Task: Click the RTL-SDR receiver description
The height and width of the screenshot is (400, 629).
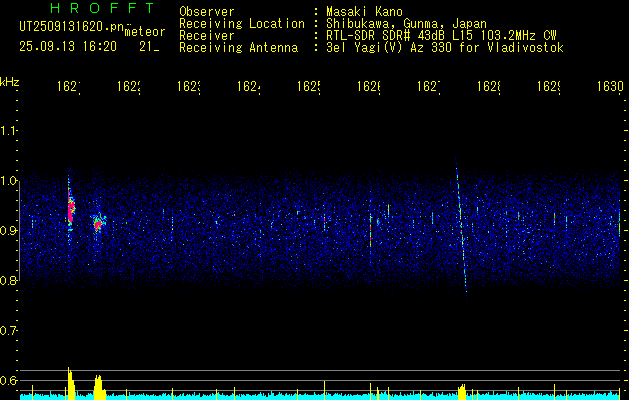Action: pos(442,36)
